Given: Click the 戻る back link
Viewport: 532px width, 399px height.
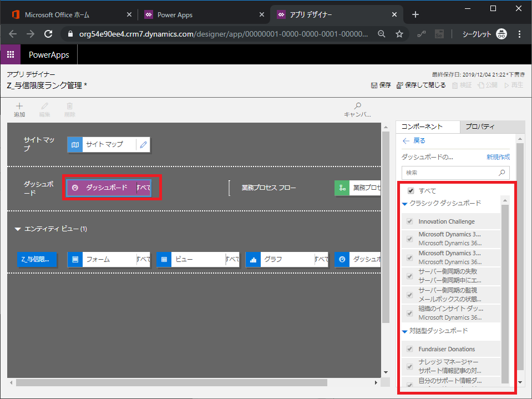Looking at the screenshot, I should [414, 141].
